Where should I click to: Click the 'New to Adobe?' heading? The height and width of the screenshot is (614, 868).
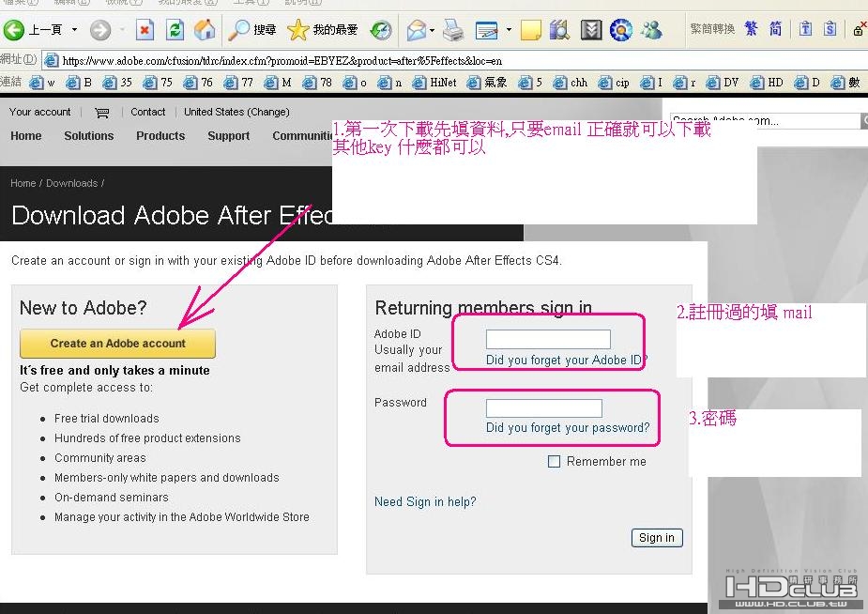pyautogui.click(x=83, y=308)
